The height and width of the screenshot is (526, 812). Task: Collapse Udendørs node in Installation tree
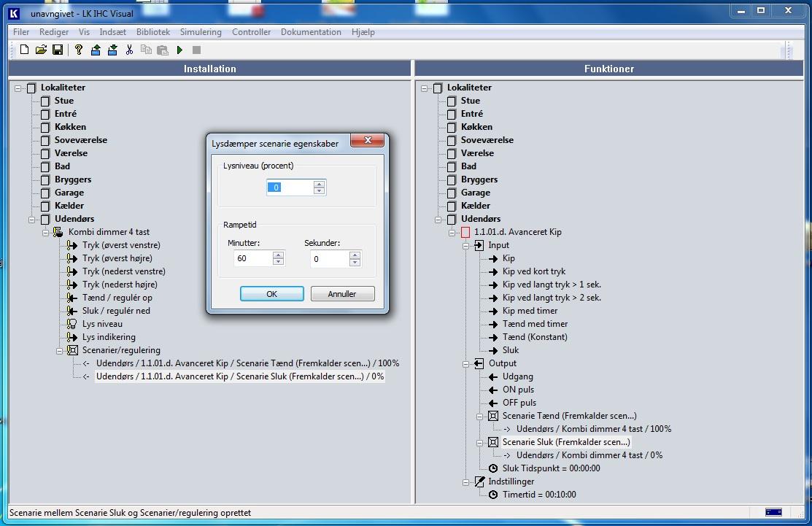point(31,219)
